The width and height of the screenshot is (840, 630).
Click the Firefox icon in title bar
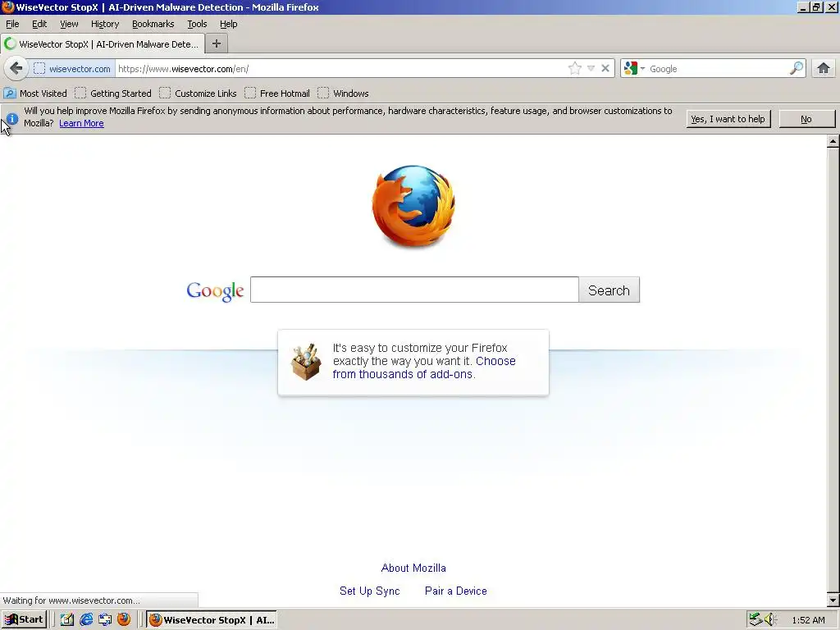click(7, 7)
